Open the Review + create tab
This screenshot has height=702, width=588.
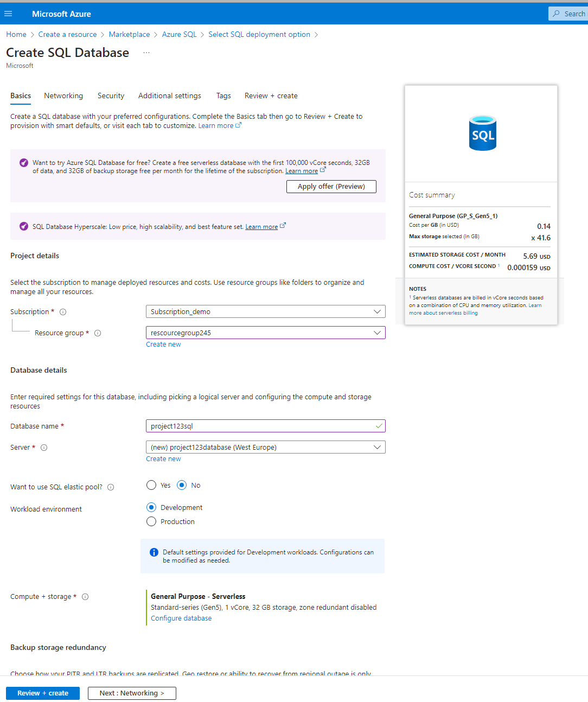[x=271, y=95]
